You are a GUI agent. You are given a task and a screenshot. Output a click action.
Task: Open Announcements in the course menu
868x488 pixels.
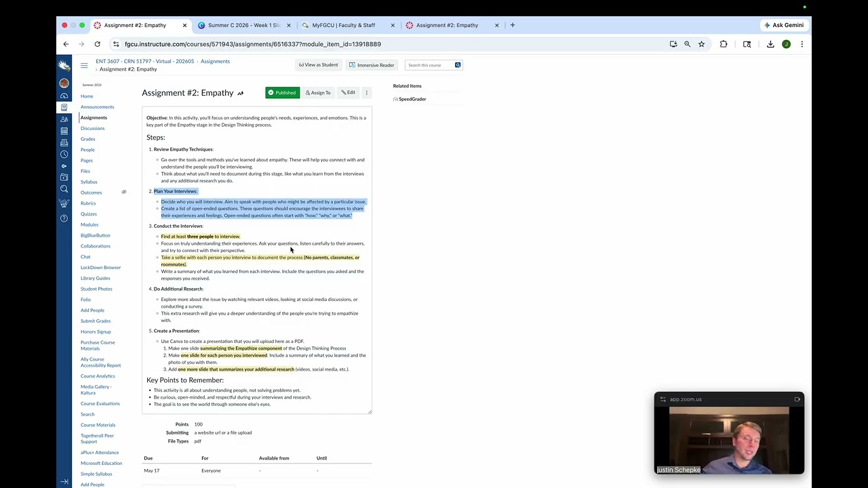(97, 107)
